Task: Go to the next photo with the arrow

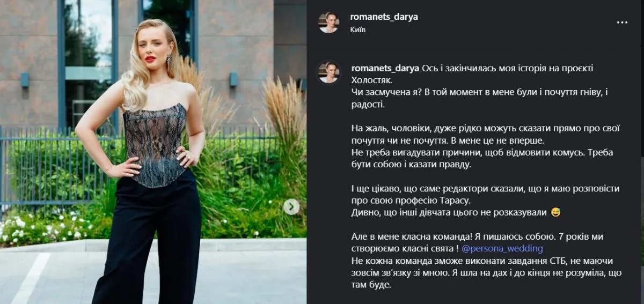Action: tap(291, 206)
